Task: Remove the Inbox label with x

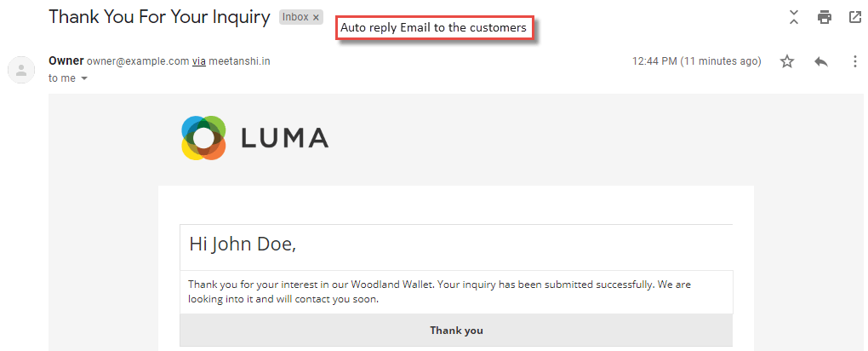Action: [x=316, y=18]
